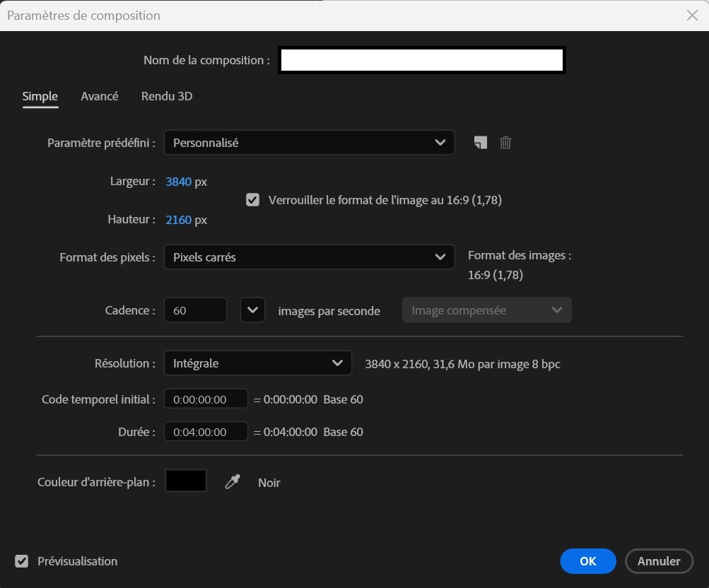The image size is (709, 588).
Task: Toggle the Verrouiller le format 16:9 checkbox
Action: click(x=252, y=200)
